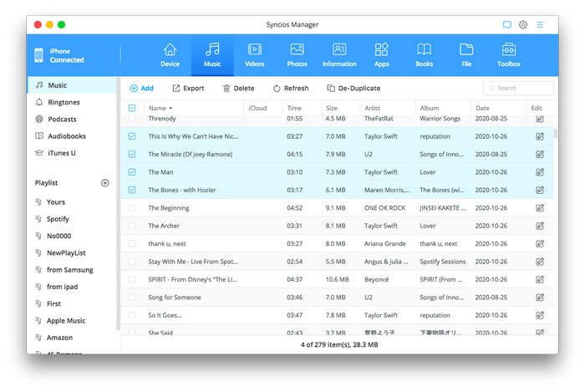Open the from Samsung playlist

pyautogui.click(x=72, y=270)
